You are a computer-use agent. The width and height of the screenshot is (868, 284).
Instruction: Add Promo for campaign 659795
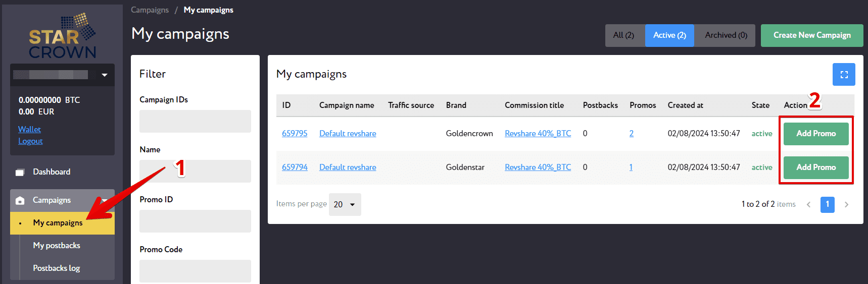coord(816,134)
